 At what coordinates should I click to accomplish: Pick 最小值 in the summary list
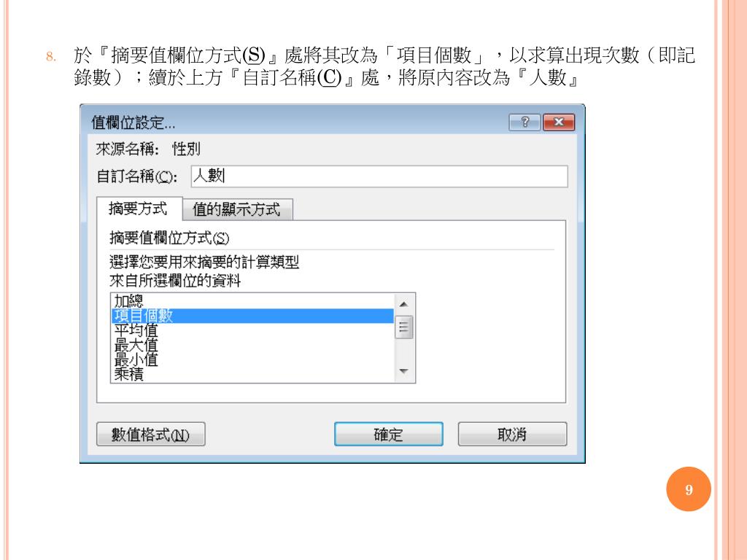pyautogui.click(x=252, y=359)
